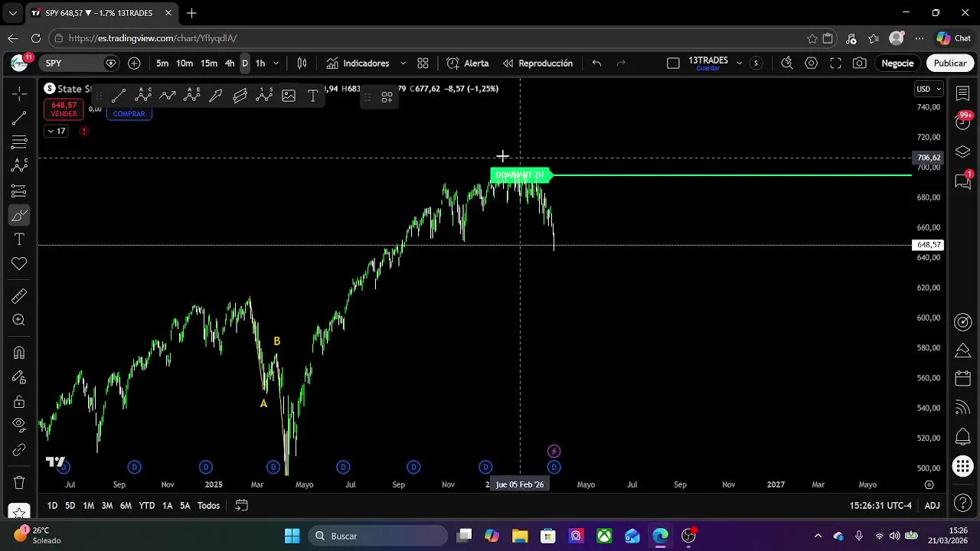Switch to the 4h interval
980x551 pixels.
[x=230, y=64]
